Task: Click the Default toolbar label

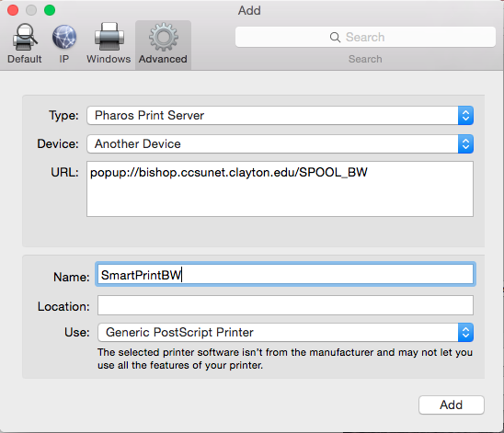Action: pyautogui.click(x=25, y=59)
